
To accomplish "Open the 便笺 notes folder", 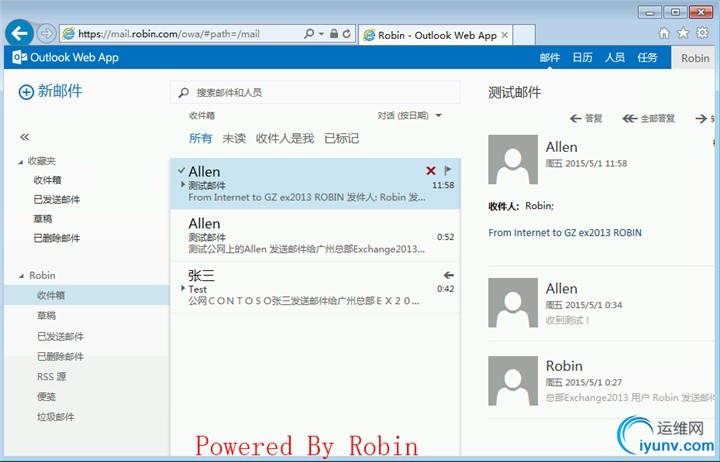I will 46,397.
